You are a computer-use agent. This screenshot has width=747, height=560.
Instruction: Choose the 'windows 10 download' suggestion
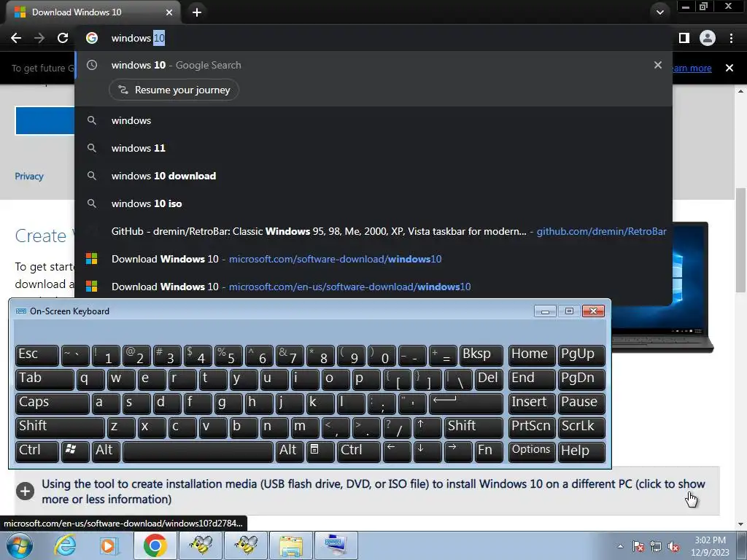pos(373,176)
